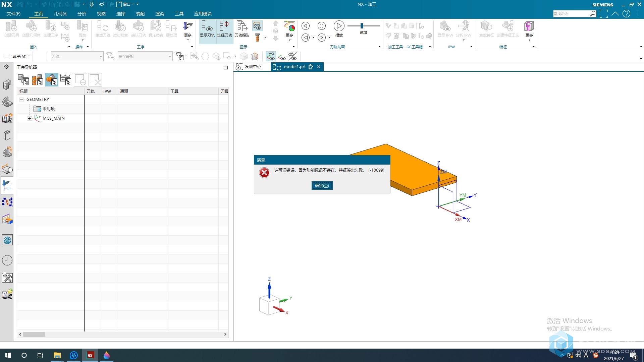Click the 创建工序 create operation icon
644x362 pixels.
pyautogui.click(x=51, y=29)
